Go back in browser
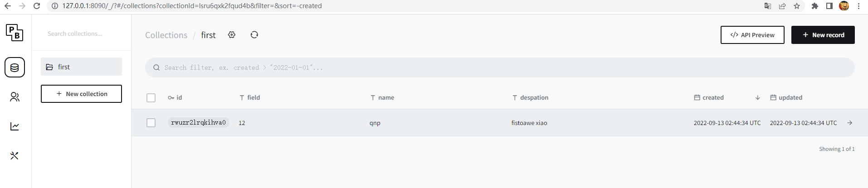The image size is (868, 188). [x=8, y=6]
